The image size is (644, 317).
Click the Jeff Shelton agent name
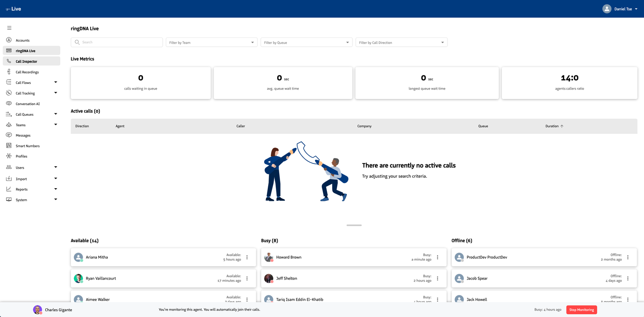[x=287, y=279]
